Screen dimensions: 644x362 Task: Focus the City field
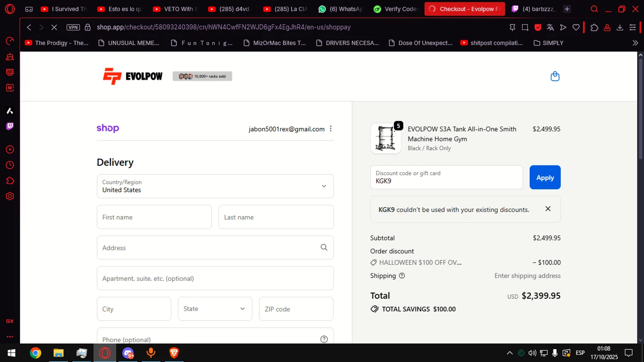click(x=134, y=309)
